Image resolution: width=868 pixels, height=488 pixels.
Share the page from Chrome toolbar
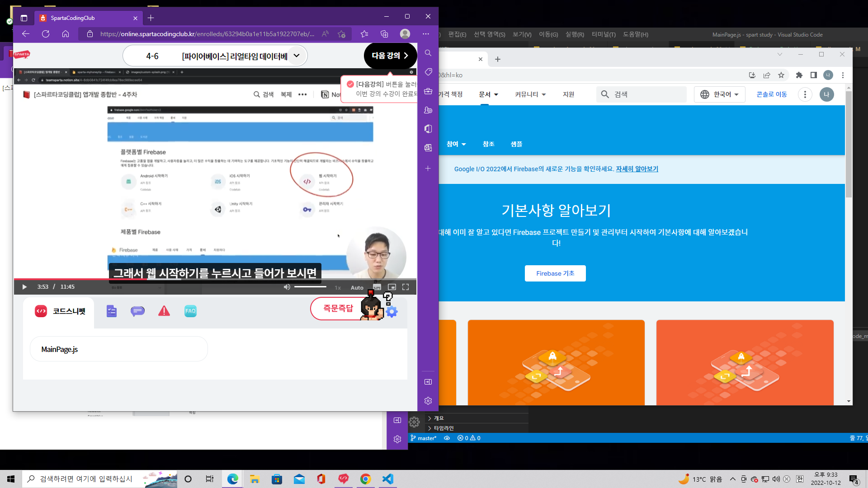point(767,75)
